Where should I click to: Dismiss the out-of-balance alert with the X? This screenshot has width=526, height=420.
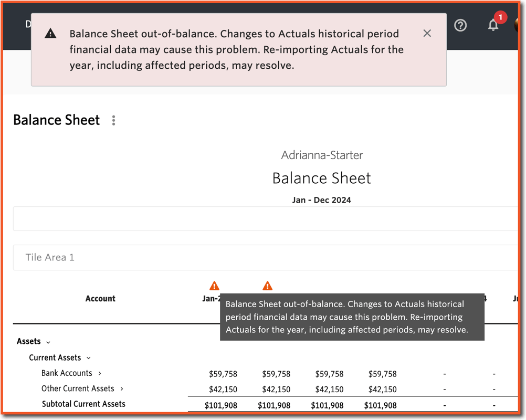point(427,33)
